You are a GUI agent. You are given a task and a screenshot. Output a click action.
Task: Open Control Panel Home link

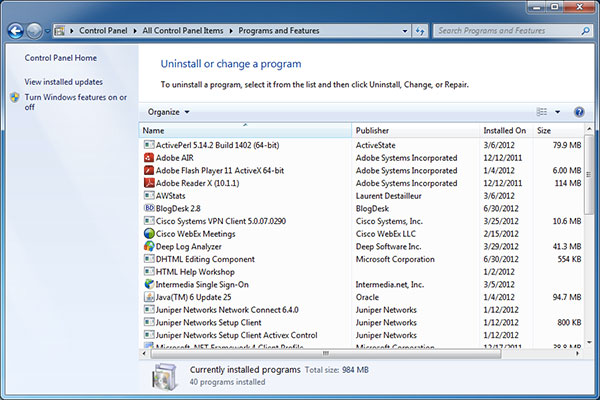point(63,58)
